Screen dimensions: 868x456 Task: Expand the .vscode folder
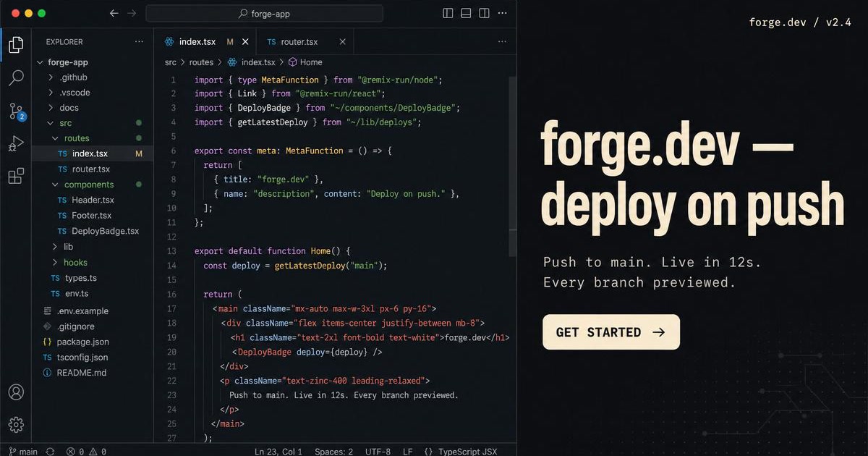pyautogui.click(x=93, y=93)
